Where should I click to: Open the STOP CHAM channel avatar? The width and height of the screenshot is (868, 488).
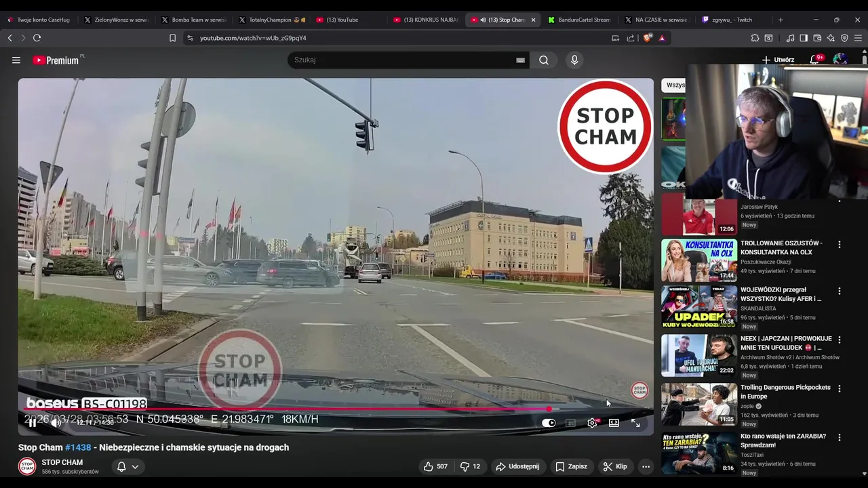click(27, 466)
